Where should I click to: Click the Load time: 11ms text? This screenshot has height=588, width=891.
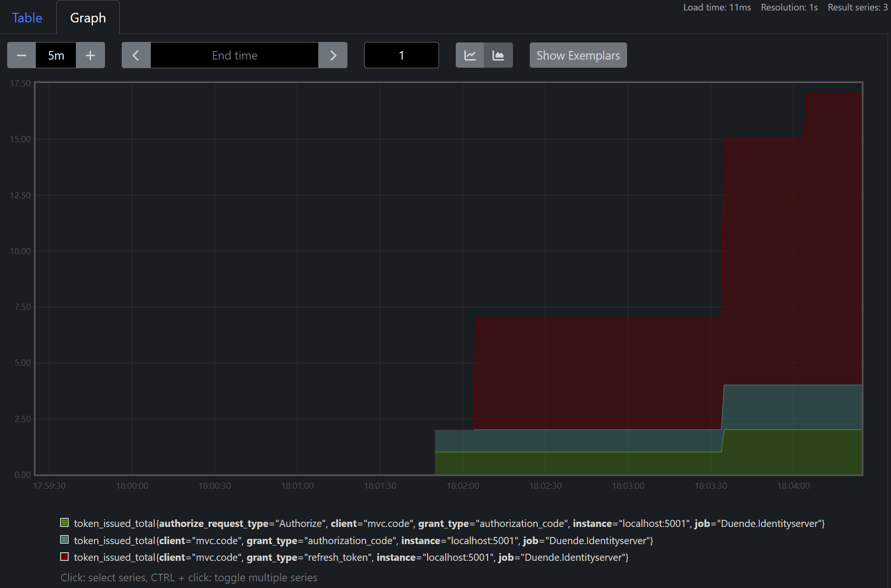point(717,8)
